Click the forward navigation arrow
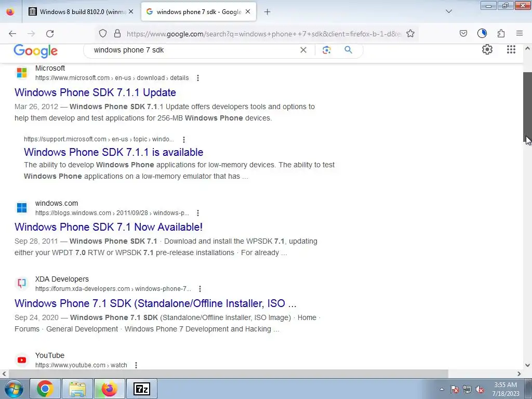The width and height of the screenshot is (532, 399). [x=31, y=34]
